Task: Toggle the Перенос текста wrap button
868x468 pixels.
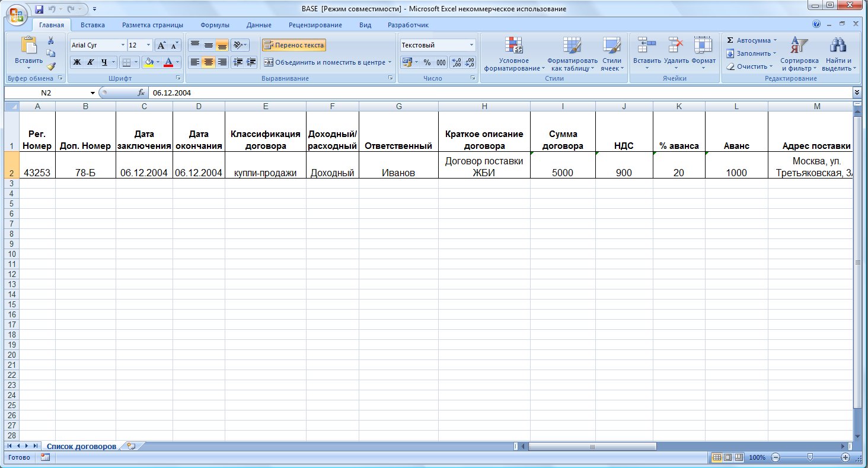Action: (x=294, y=45)
